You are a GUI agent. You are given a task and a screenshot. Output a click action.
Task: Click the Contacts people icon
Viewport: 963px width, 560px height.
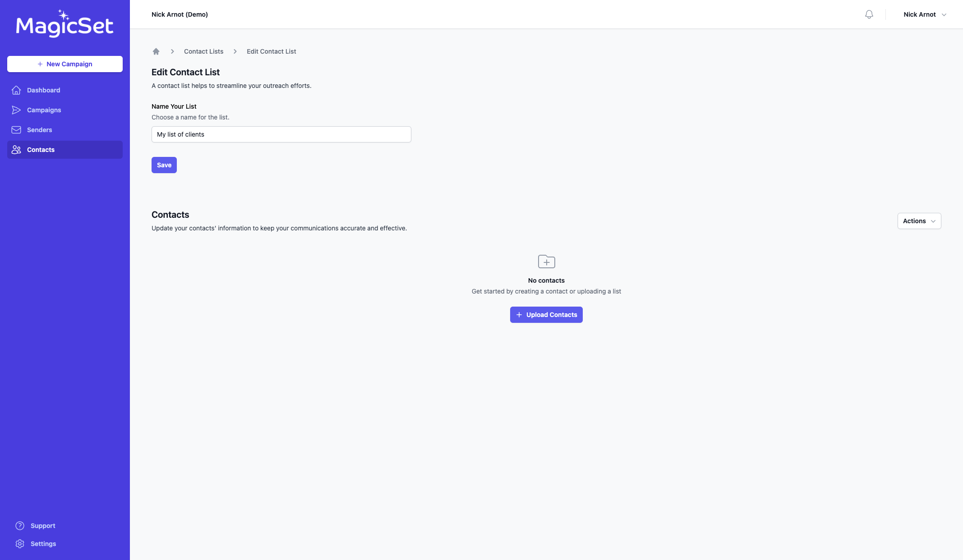point(16,150)
